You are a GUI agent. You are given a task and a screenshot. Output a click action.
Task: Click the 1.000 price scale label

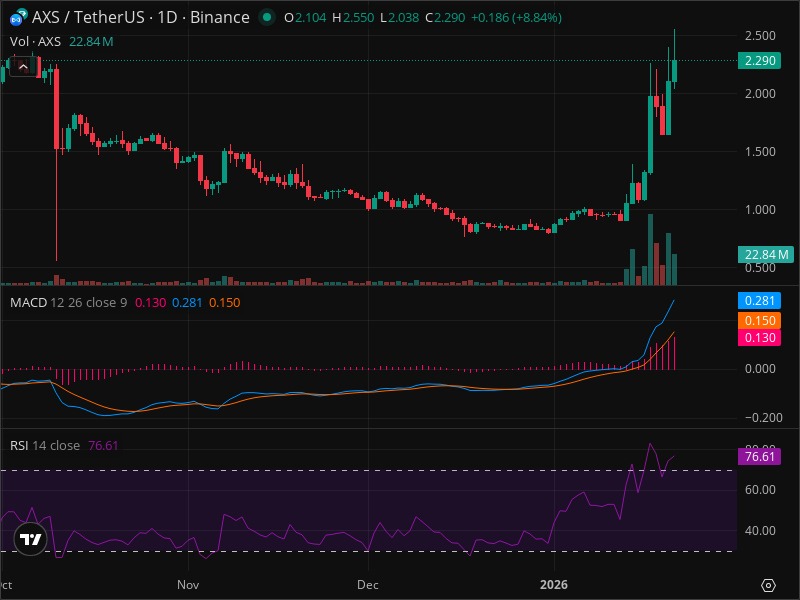pos(760,210)
